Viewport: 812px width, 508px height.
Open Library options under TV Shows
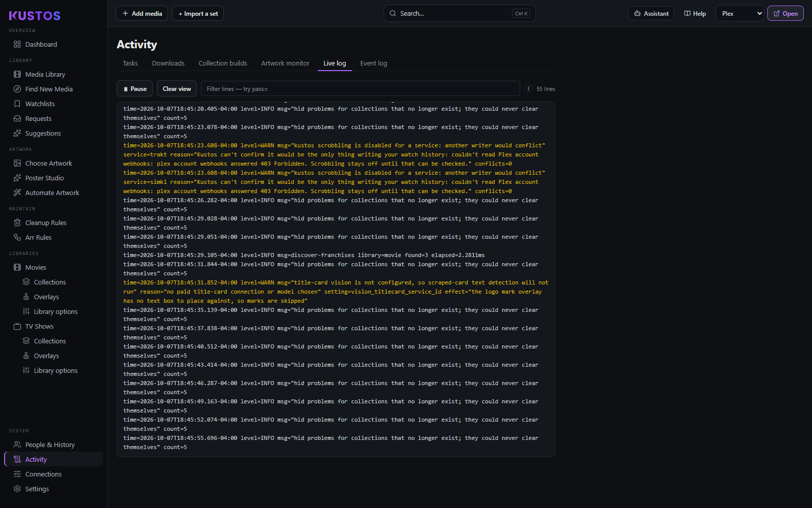click(x=55, y=370)
